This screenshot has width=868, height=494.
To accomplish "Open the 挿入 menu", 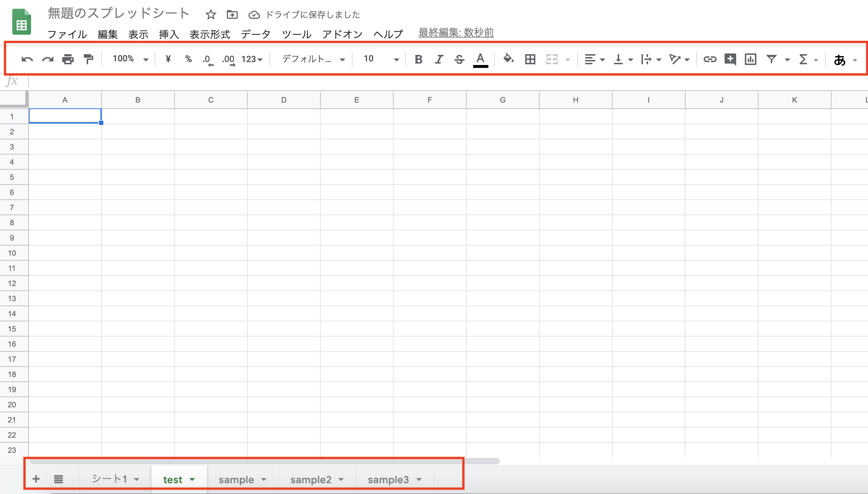I will tap(169, 34).
